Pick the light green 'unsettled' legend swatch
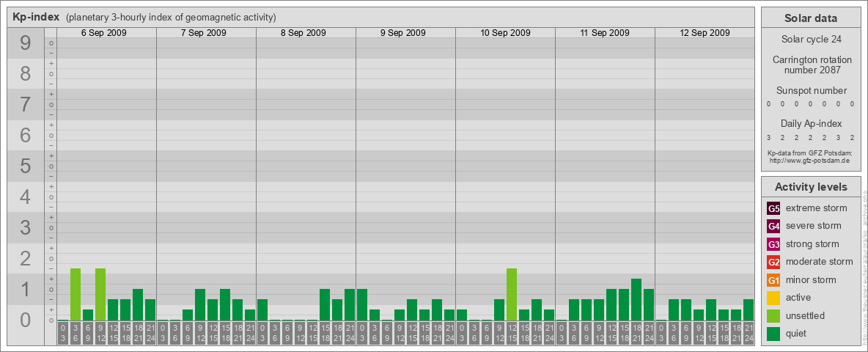 [x=773, y=315]
